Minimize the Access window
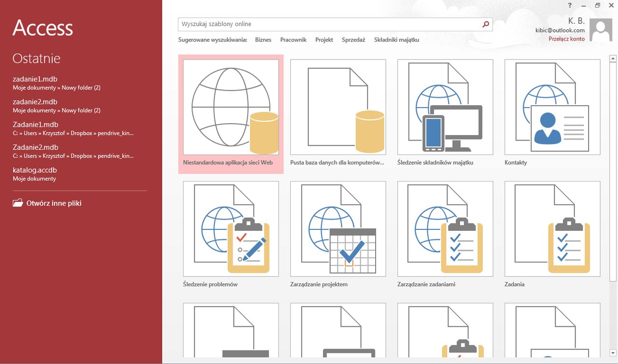Image resolution: width=618 pixels, height=364 pixels. pyautogui.click(x=583, y=5)
